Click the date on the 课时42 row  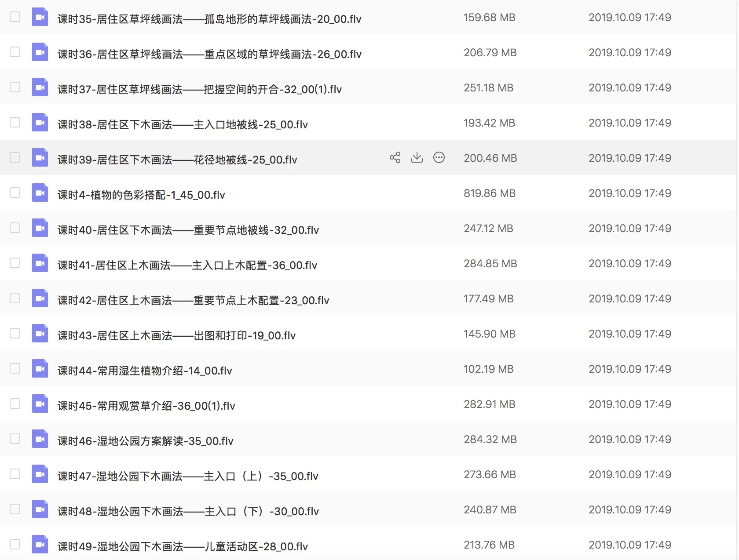[630, 298]
